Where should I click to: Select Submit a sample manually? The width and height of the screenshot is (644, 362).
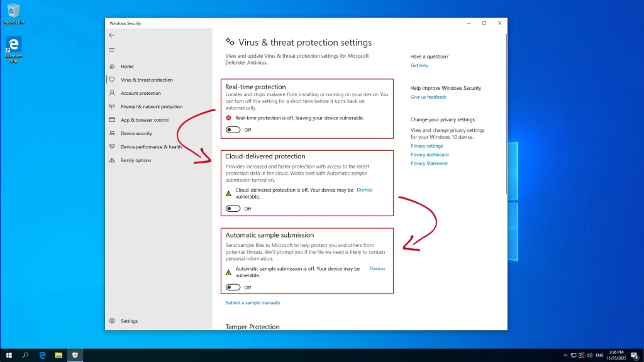click(253, 302)
